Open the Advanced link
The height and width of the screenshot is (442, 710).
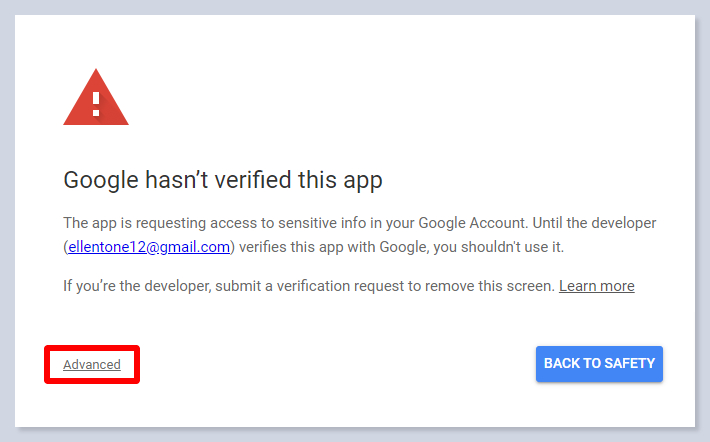[x=92, y=365]
